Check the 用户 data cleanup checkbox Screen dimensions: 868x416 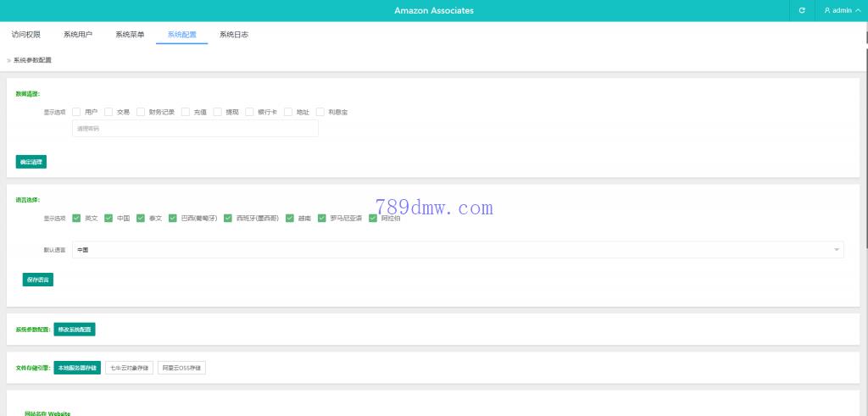coord(76,112)
